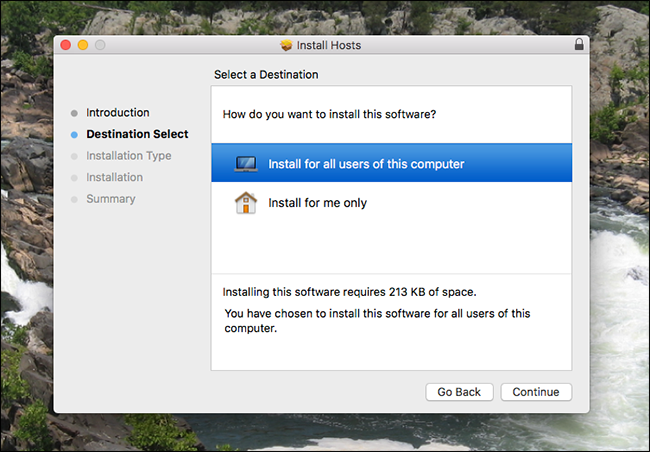Click the laptop icon for all users

click(x=246, y=164)
